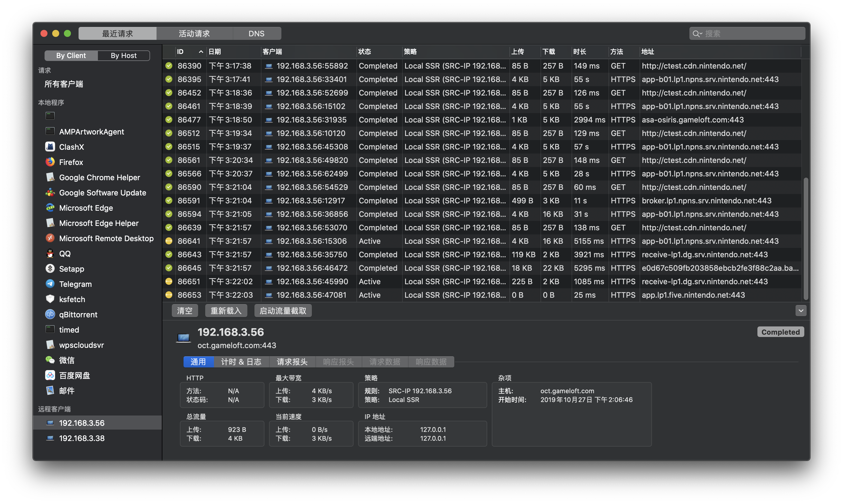This screenshot has width=843, height=504.
Task: Click the request list vertical scrollbar
Action: pos(806,238)
